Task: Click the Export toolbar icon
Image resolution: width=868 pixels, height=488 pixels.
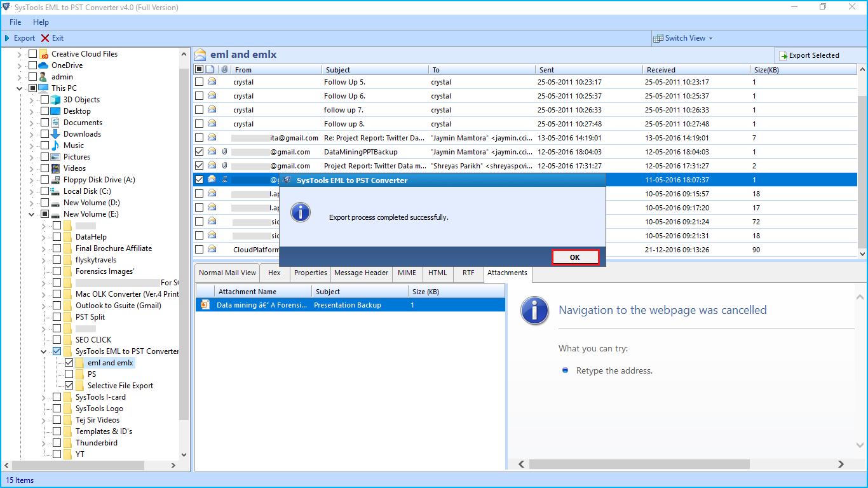Action: (x=7, y=38)
